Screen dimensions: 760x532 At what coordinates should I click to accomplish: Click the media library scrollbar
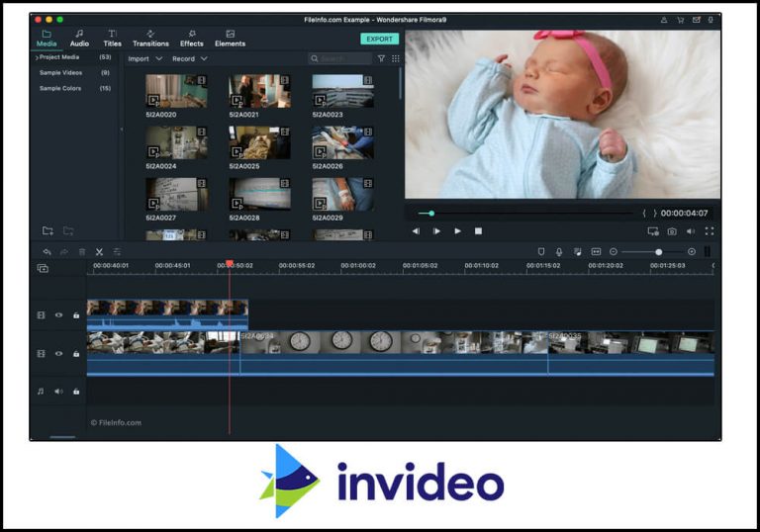(x=401, y=84)
